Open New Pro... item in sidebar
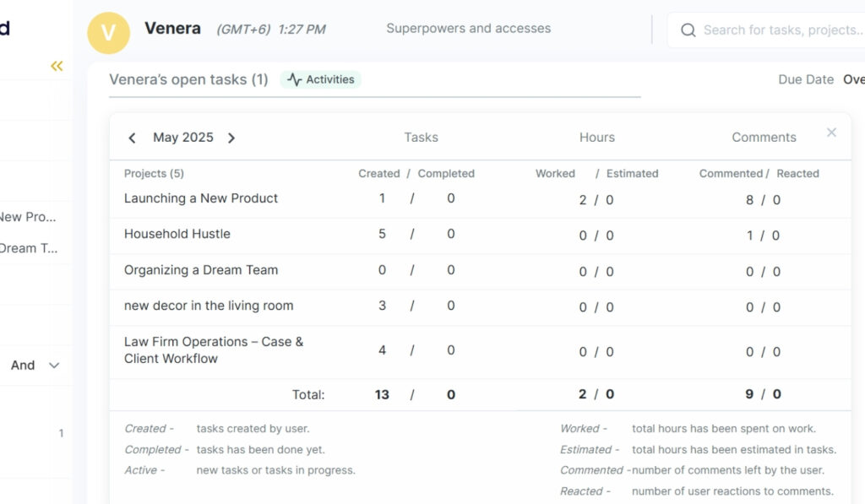Viewport: 865px width, 504px height. (x=28, y=217)
